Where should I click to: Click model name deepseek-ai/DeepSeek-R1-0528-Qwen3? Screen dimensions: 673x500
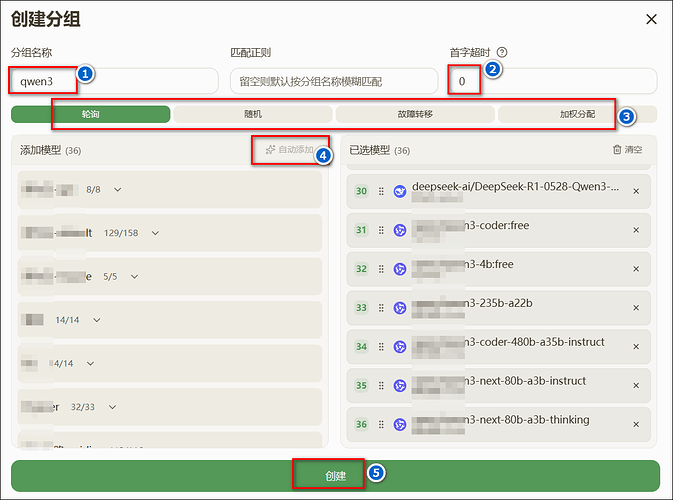[x=515, y=187]
